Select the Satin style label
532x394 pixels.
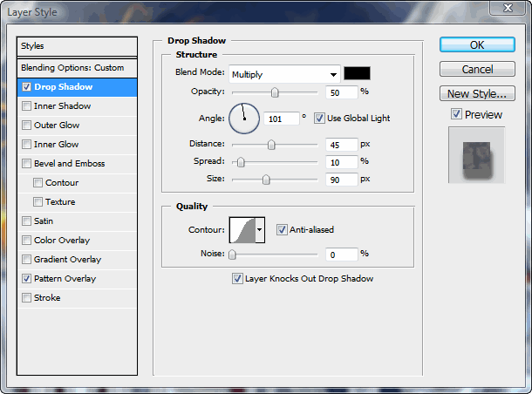44,221
